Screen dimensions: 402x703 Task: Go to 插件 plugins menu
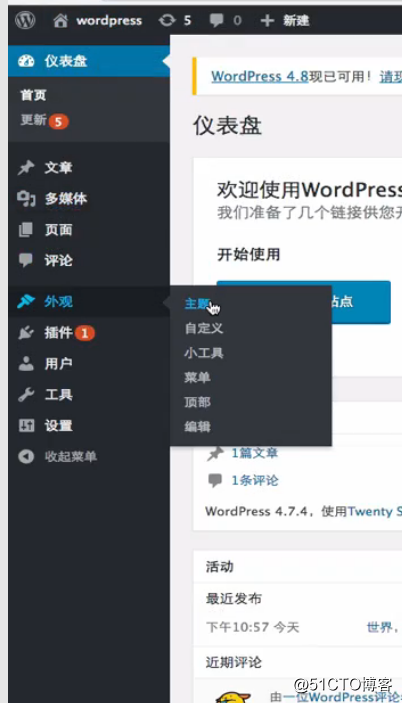(x=58, y=333)
